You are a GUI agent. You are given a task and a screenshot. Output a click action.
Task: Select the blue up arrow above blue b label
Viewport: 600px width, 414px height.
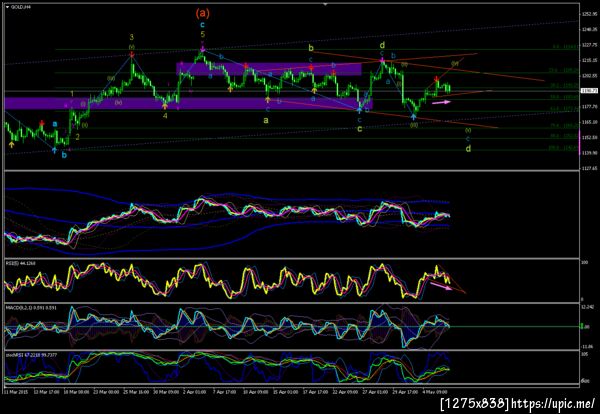coord(55,150)
